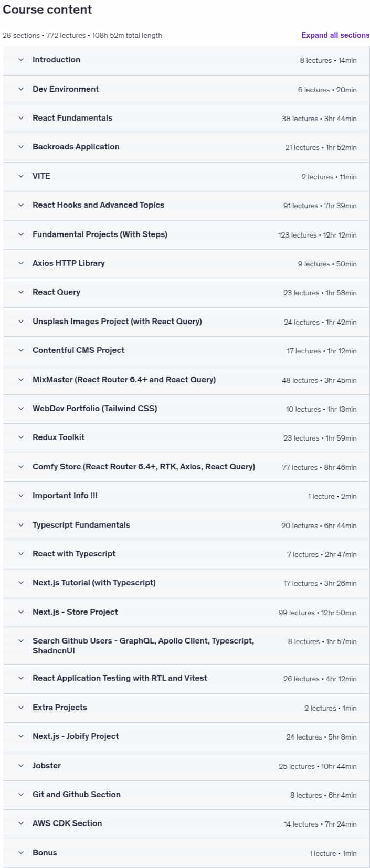Expand the Typescript Fundamentals chevron
370x868 pixels.
tap(21, 525)
